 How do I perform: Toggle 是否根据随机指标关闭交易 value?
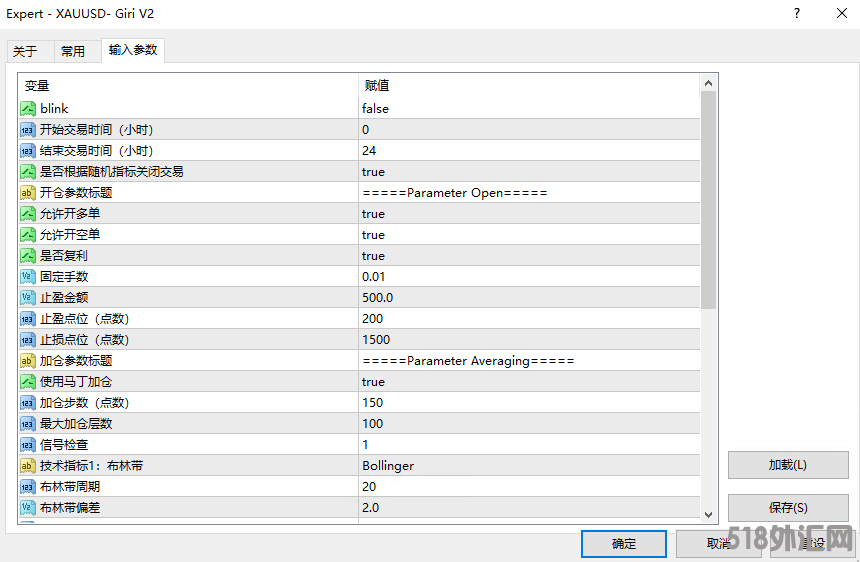(373, 171)
